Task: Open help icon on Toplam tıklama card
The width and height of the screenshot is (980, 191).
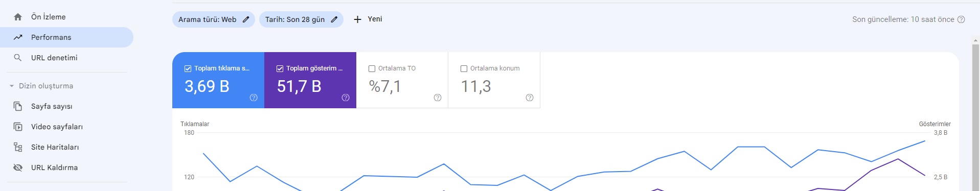Action: click(254, 98)
